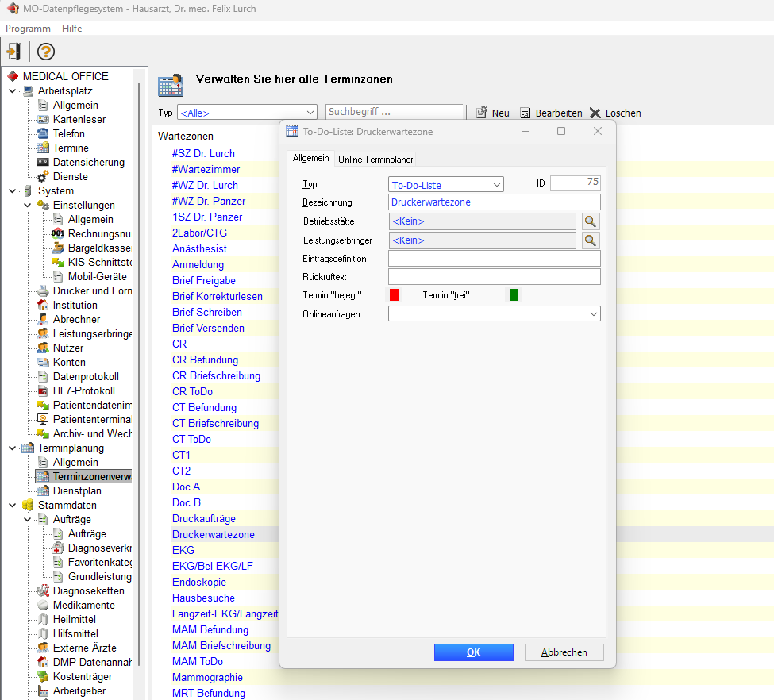This screenshot has width=774, height=700.
Task: Search Betriebsstätte with magnifier icon
Action: [590, 221]
